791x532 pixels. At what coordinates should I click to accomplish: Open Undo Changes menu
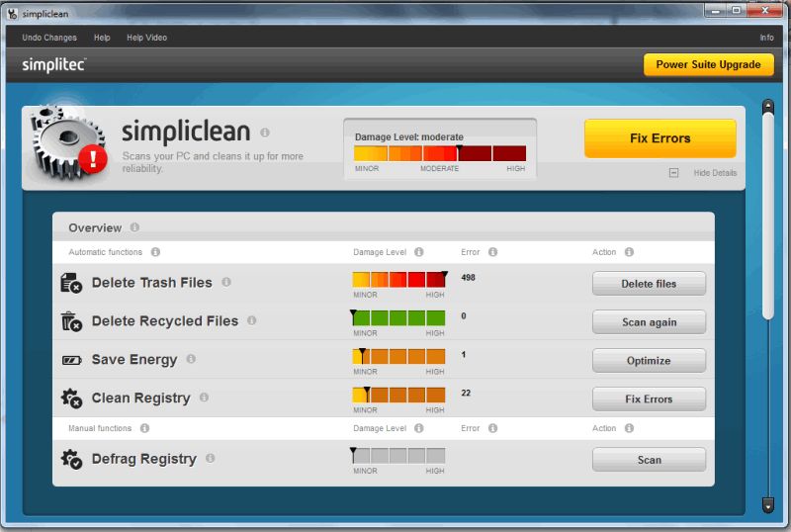pyautogui.click(x=49, y=38)
